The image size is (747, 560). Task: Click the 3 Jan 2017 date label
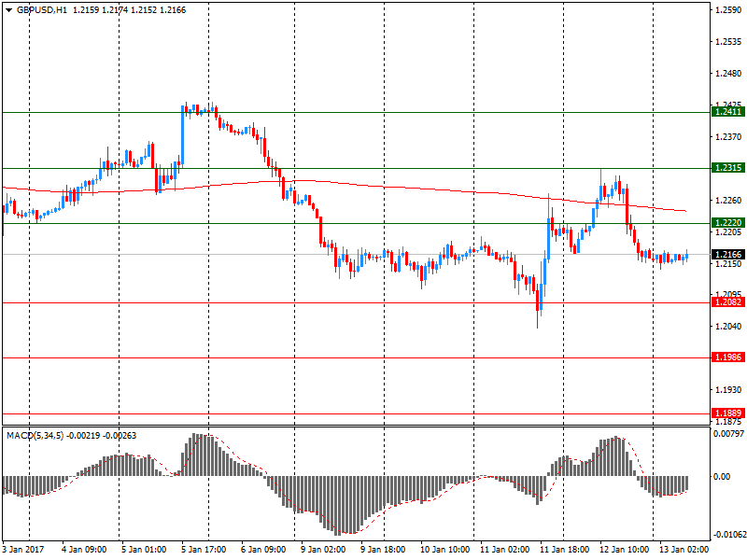pyautogui.click(x=22, y=550)
